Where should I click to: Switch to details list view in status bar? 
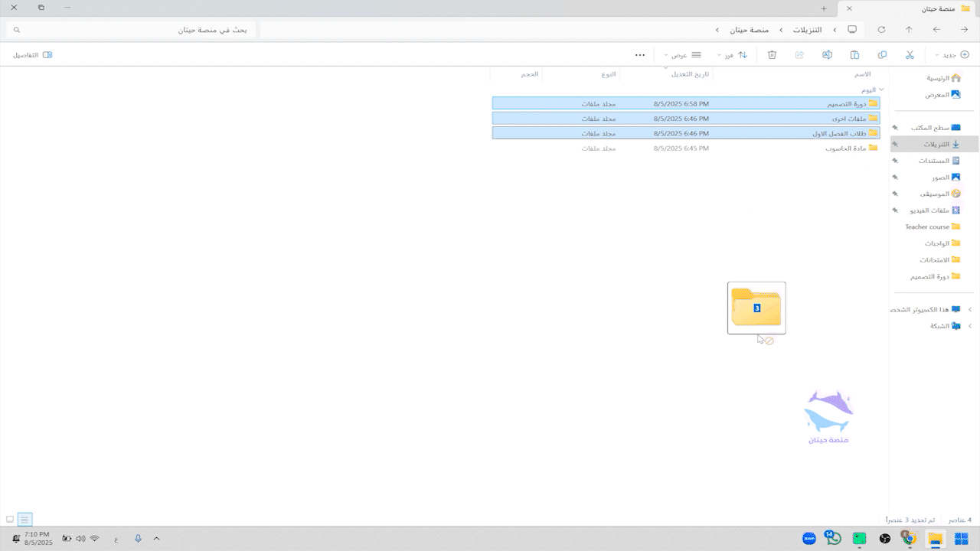pos(24,520)
